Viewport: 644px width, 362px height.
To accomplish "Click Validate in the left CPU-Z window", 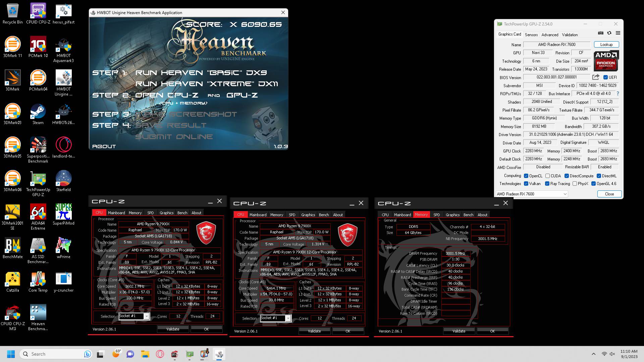I will pyautogui.click(x=173, y=329).
